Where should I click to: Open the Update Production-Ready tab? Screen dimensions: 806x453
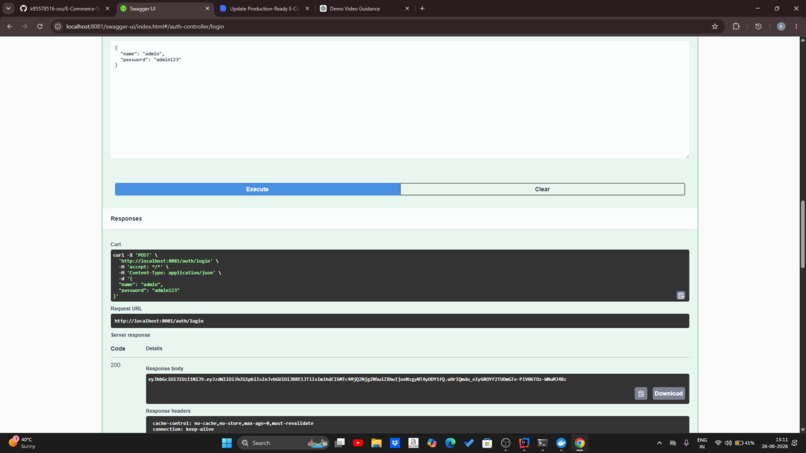coord(262,9)
